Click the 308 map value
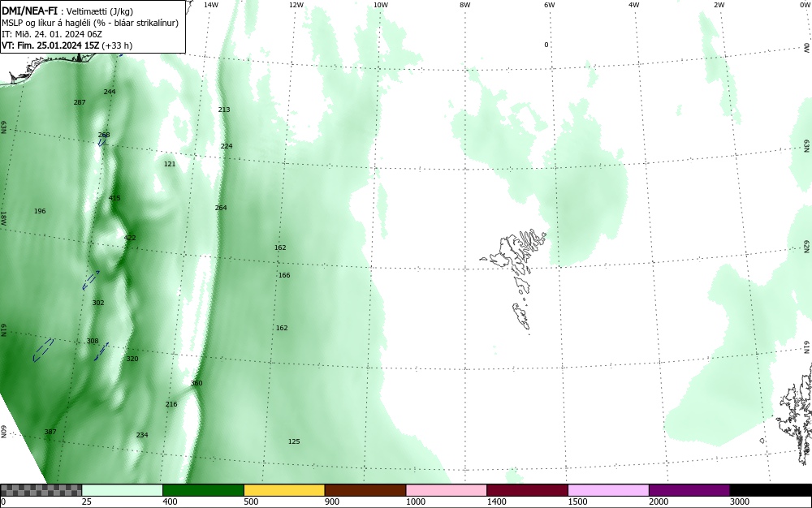Screen dimensions: 812x508 point(93,341)
